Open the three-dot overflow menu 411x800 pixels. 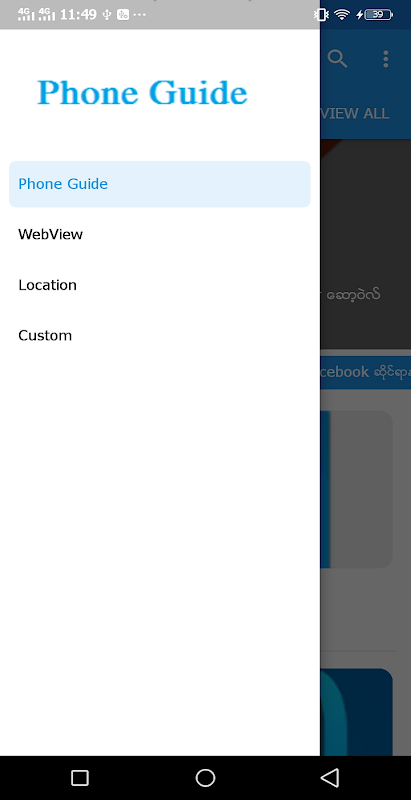386,59
